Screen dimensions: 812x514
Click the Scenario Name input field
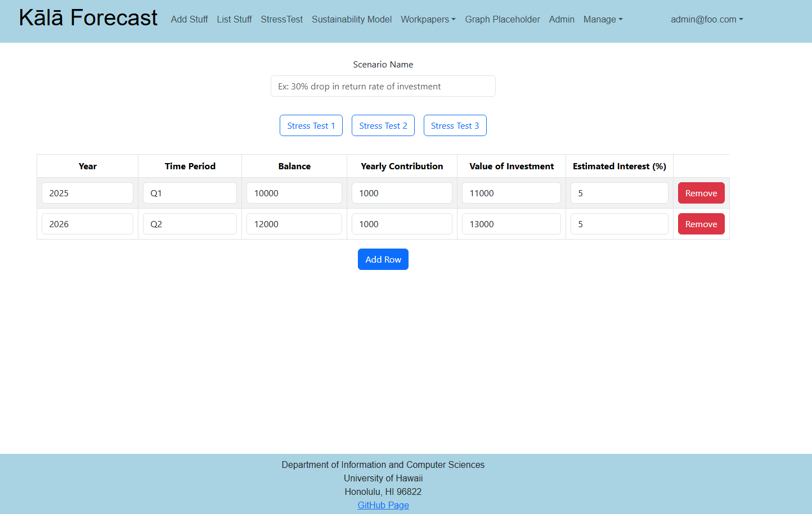point(383,86)
